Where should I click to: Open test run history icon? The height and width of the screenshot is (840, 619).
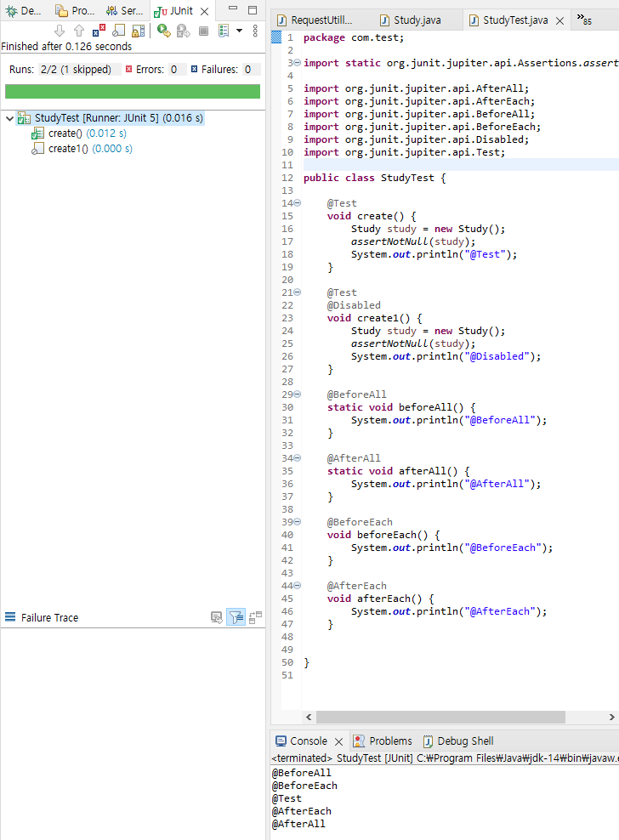pos(224,31)
